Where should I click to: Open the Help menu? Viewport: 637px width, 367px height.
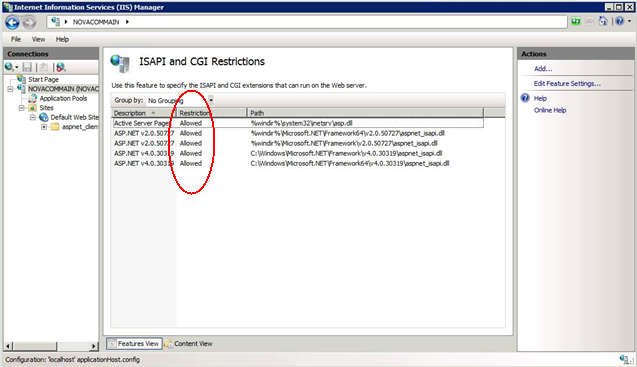(x=62, y=39)
